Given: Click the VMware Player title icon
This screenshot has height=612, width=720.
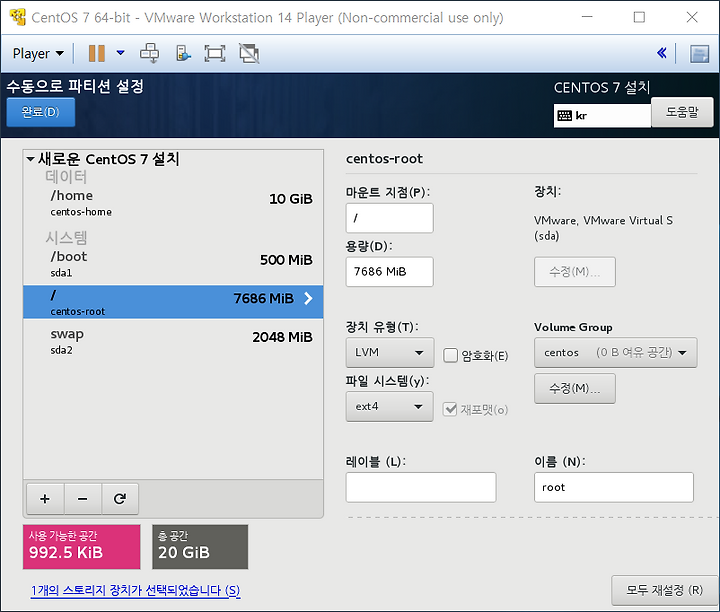Looking at the screenshot, I should coord(17,17).
